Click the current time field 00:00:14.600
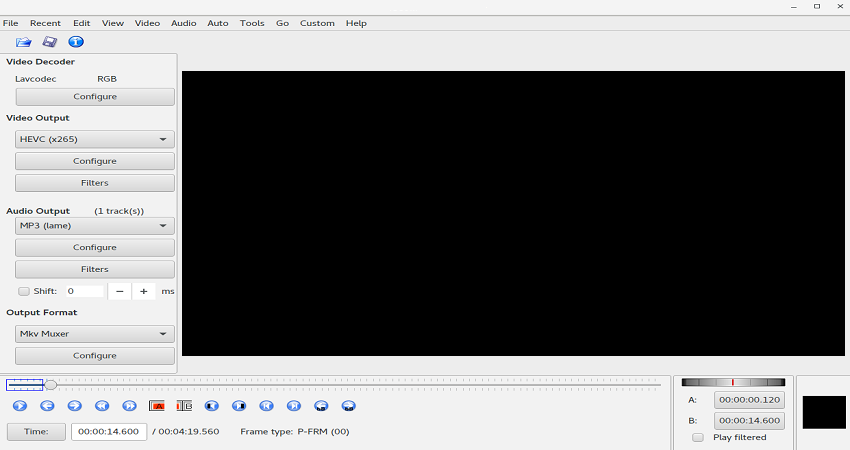Image resolution: width=850 pixels, height=450 pixels. click(x=108, y=432)
